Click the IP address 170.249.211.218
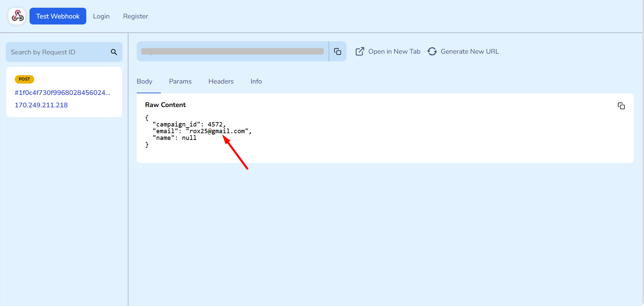Viewport: 644px width, 306px height. [41, 105]
